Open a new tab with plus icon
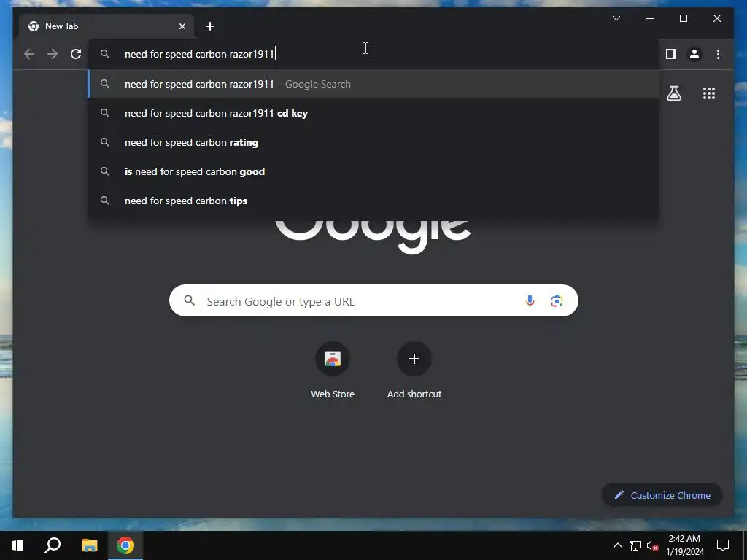Image resolution: width=747 pixels, height=560 pixels. coord(210,26)
